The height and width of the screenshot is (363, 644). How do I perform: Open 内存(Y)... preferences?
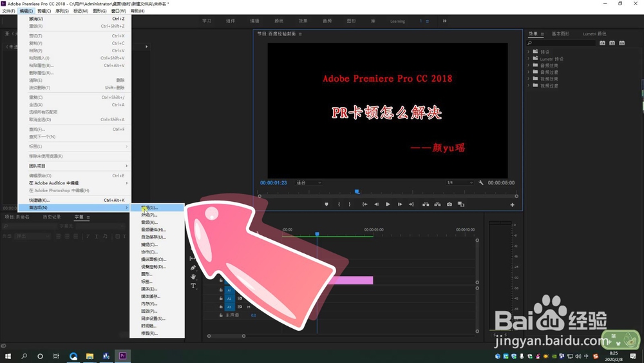tap(157, 304)
